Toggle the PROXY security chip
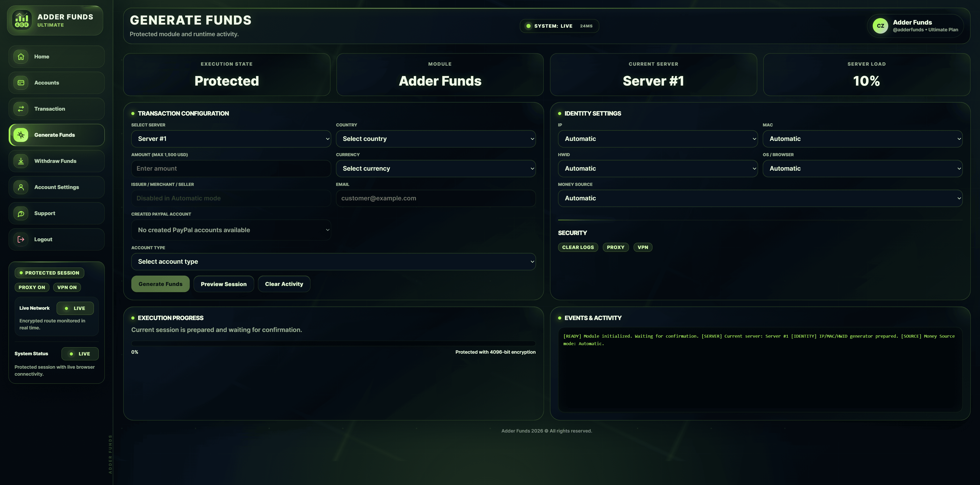 (616, 247)
